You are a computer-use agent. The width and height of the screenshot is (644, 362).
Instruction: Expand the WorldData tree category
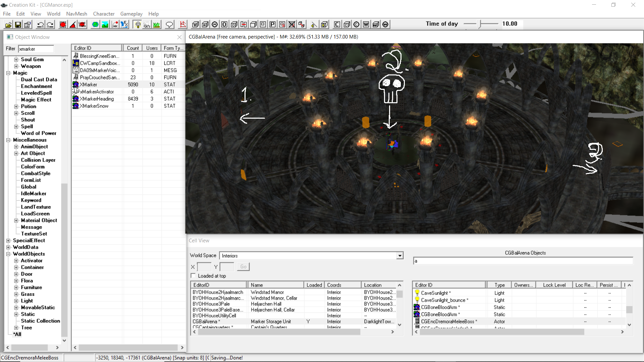(8, 247)
